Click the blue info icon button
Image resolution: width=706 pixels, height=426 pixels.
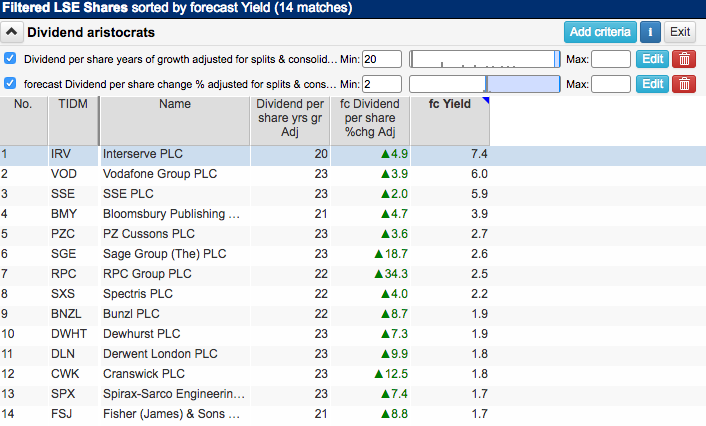coord(650,32)
